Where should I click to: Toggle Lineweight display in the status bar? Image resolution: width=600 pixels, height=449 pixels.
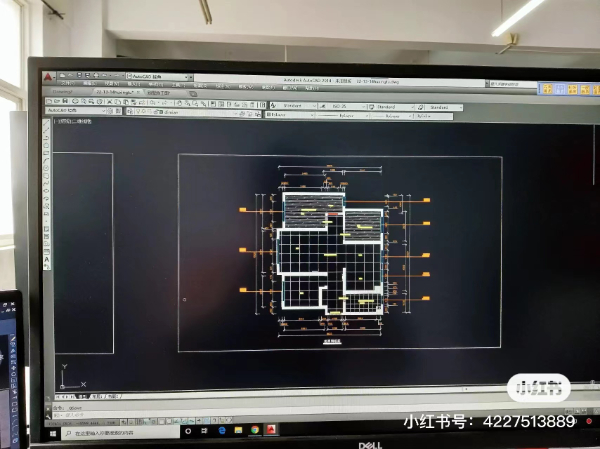tap(199, 421)
